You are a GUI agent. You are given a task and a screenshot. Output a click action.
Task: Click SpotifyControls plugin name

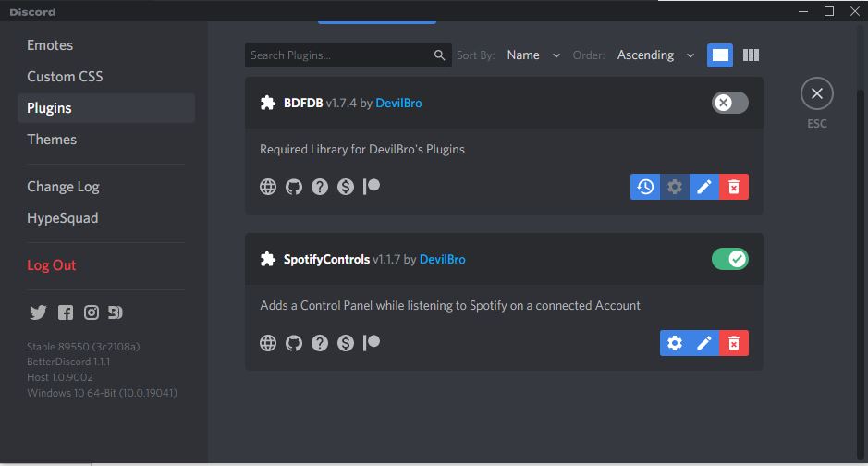(x=326, y=259)
